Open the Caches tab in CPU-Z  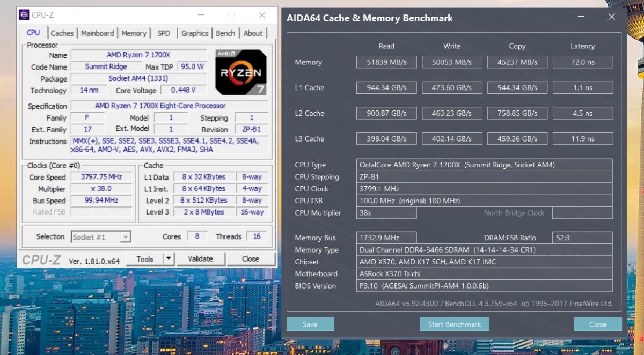[x=62, y=33]
